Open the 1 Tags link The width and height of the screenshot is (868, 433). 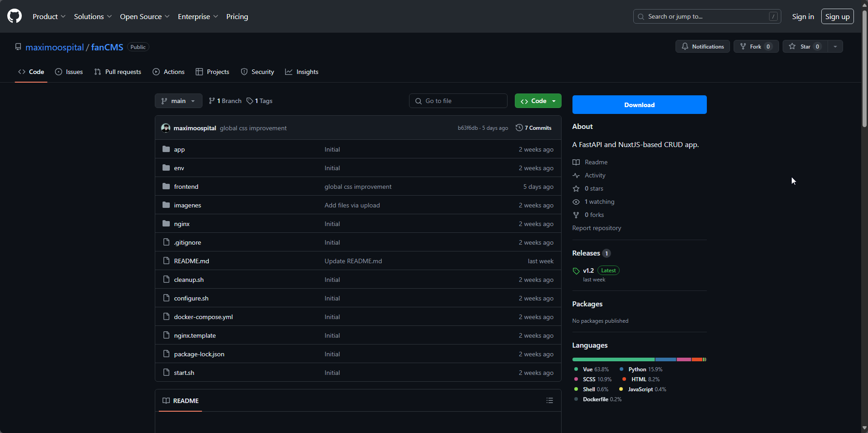pos(260,101)
